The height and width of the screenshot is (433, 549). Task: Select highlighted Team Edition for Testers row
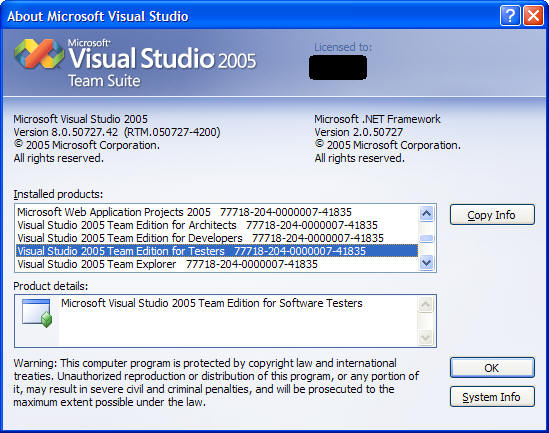(x=217, y=251)
